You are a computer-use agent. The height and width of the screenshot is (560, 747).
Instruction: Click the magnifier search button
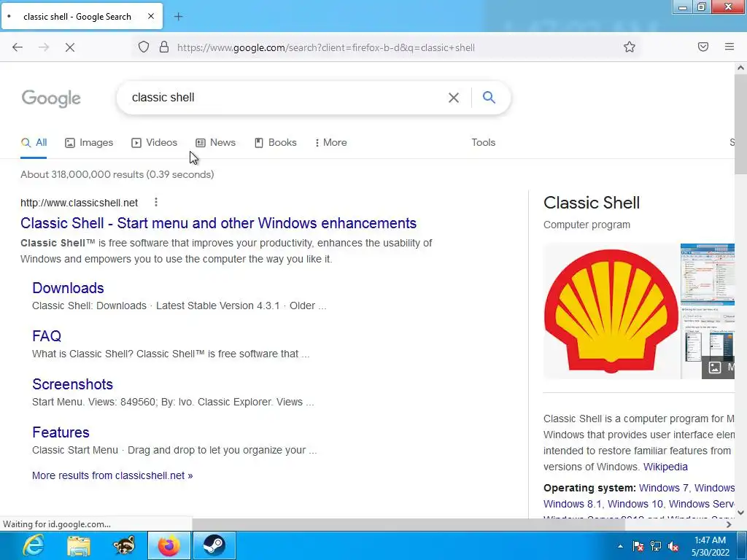(489, 97)
